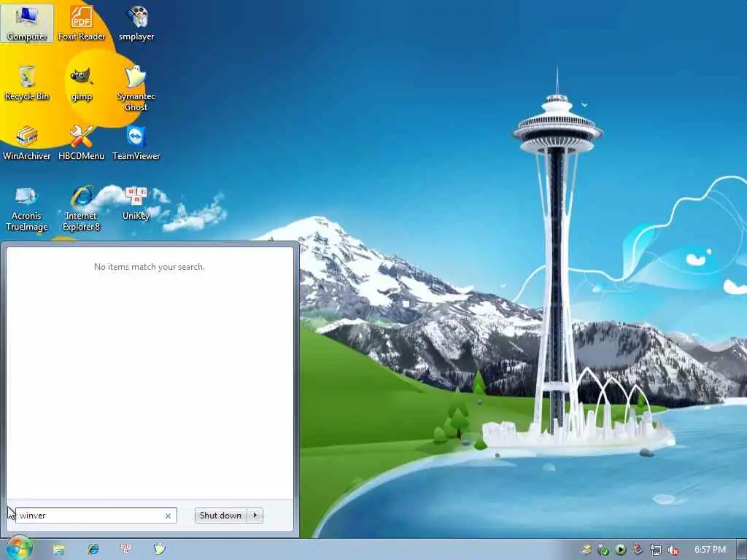
Task: Select the UniKey desktop icon
Action: pyautogui.click(x=136, y=203)
